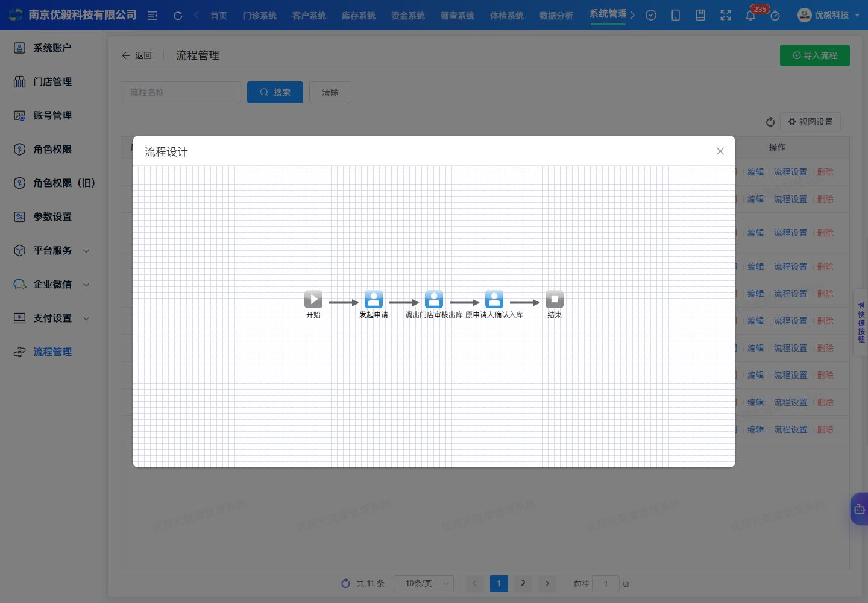Go to the 门诊系统 top tab
This screenshot has width=868, height=603.
[x=260, y=16]
